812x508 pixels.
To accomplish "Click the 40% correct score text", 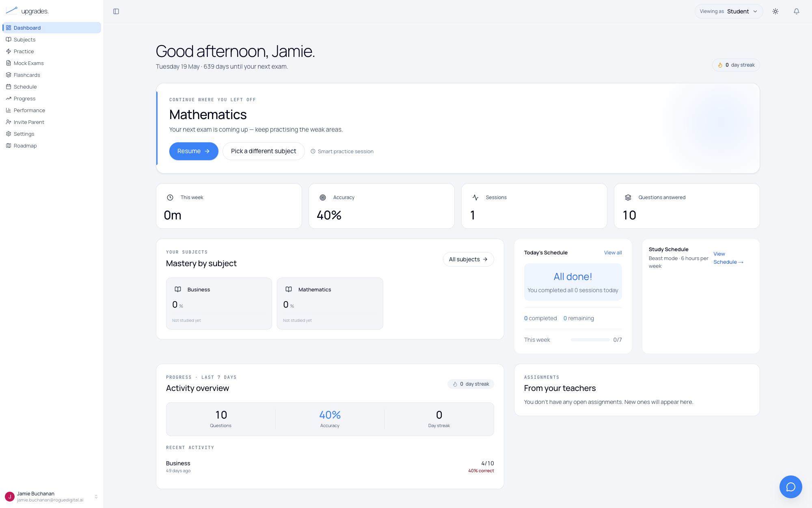I will pyautogui.click(x=481, y=471).
